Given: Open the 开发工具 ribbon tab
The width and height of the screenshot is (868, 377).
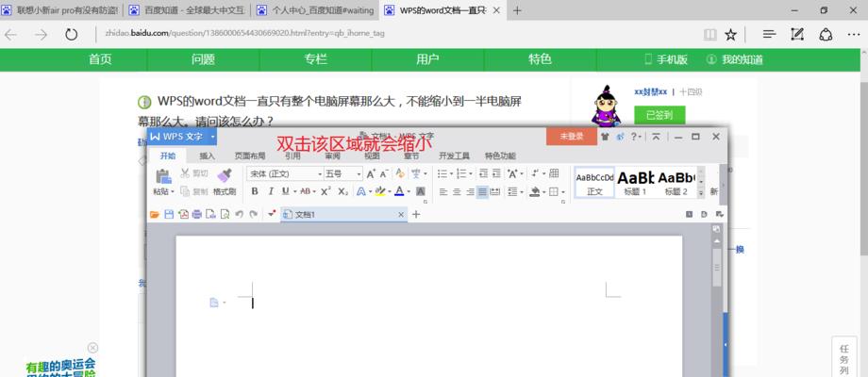Looking at the screenshot, I should 454,156.
